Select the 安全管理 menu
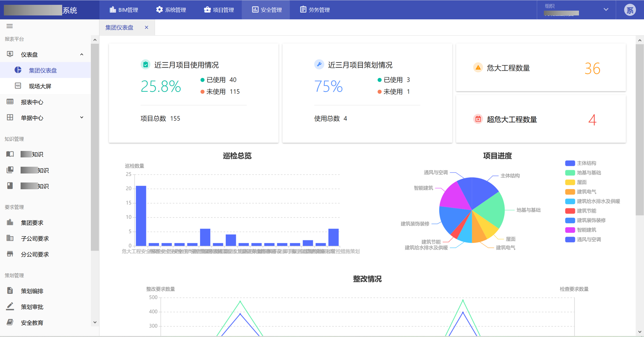Screen dimensions: 644x337 (x=266, y=10)
